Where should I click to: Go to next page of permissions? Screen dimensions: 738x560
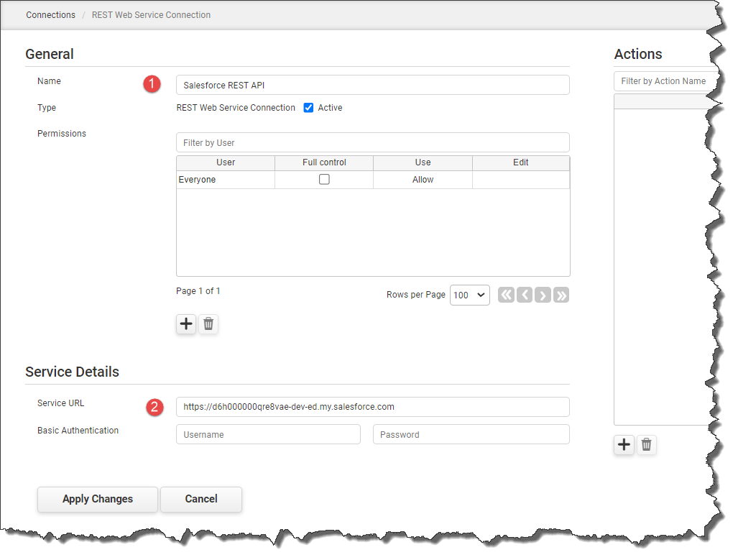coord(543,295)
